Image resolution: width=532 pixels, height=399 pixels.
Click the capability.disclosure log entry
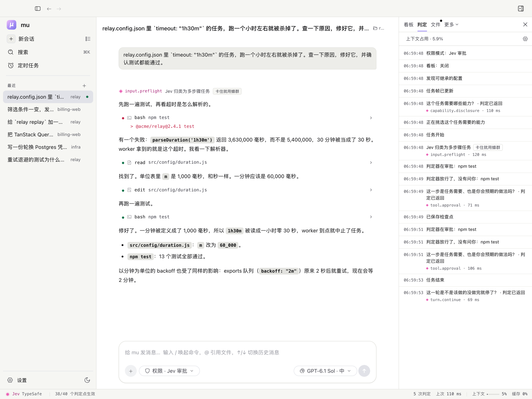[x=465, y=107]
